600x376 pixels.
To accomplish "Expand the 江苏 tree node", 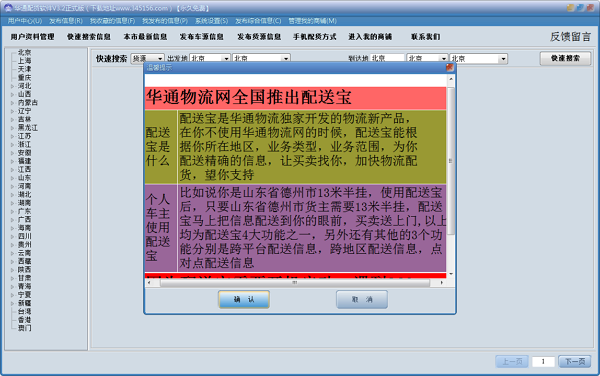I will [x=12, y=136].
